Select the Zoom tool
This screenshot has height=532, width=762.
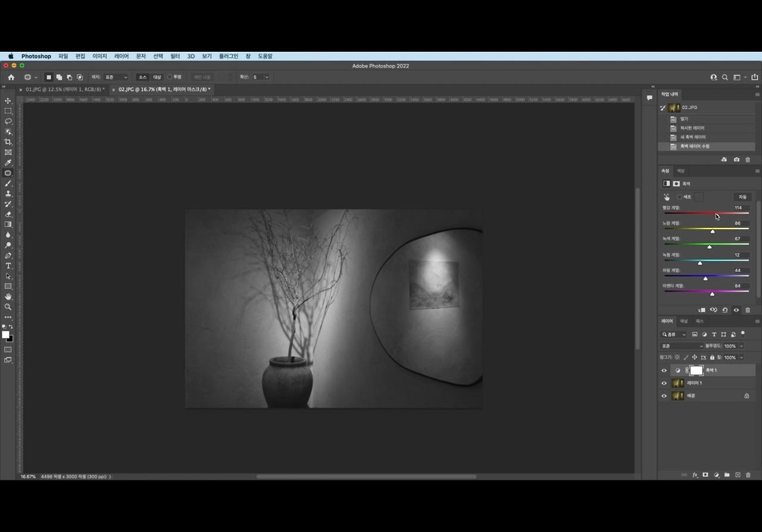tap(8, 307)
